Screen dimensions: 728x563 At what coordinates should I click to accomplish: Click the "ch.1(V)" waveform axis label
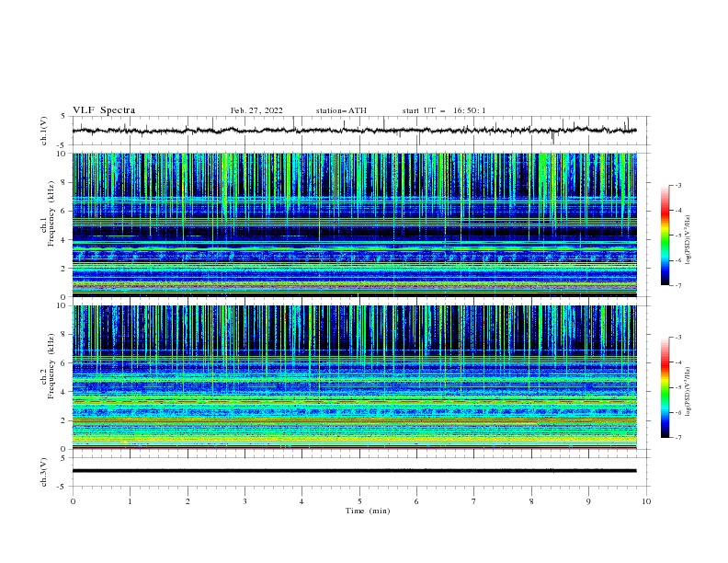(x=44, y=131)
